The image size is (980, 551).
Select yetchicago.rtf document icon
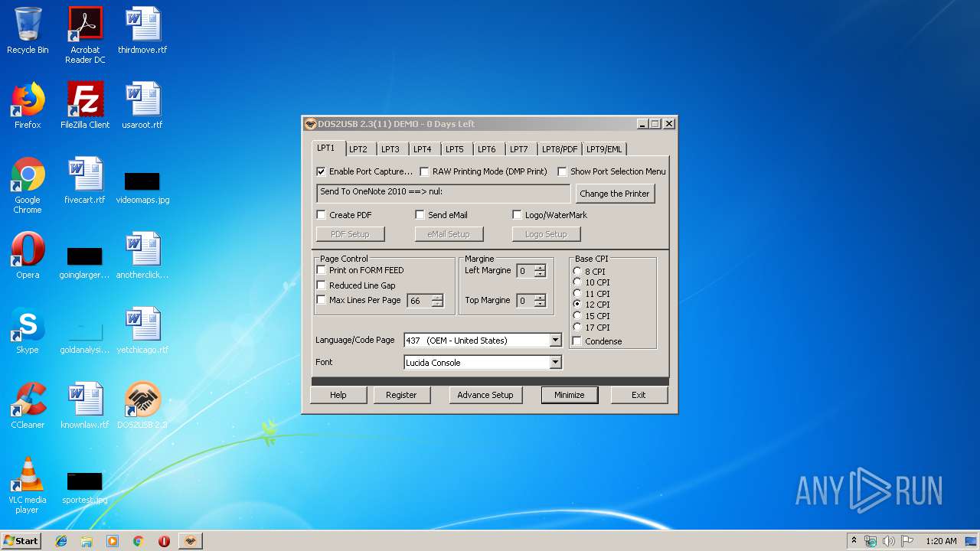point(142,331)
